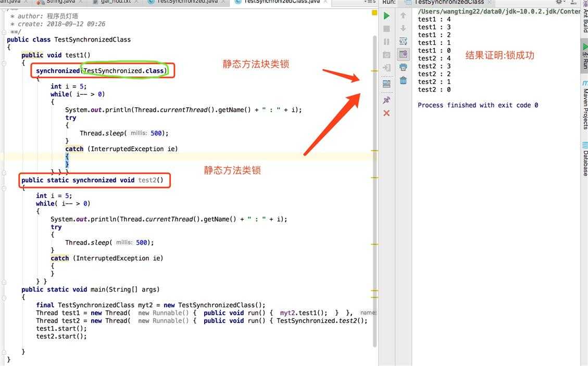The width and height of the screenshot is (588, 366).
Task: Collapse the test2() method fold marker
Action: pos(4,188)
